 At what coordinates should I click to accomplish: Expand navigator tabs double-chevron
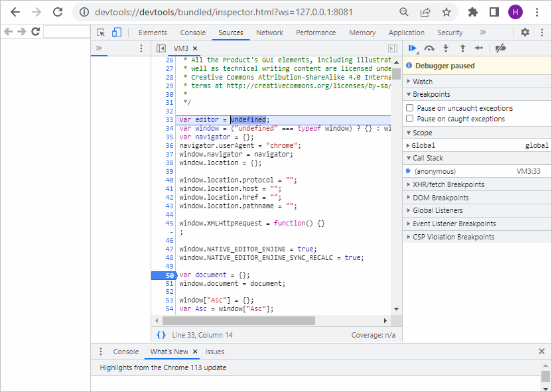coord(99,48)
